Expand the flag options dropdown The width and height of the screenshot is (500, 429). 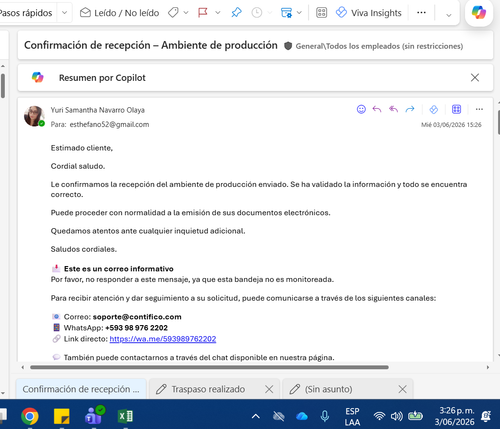pos(218,13)
